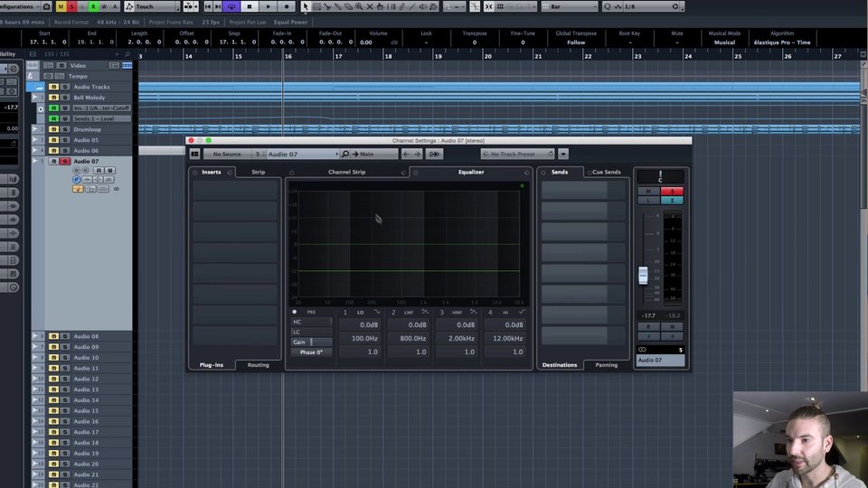This screenshot has width=868, height=488.
Task: Switch to the Panning tab
Action: [x=606, y=365]
